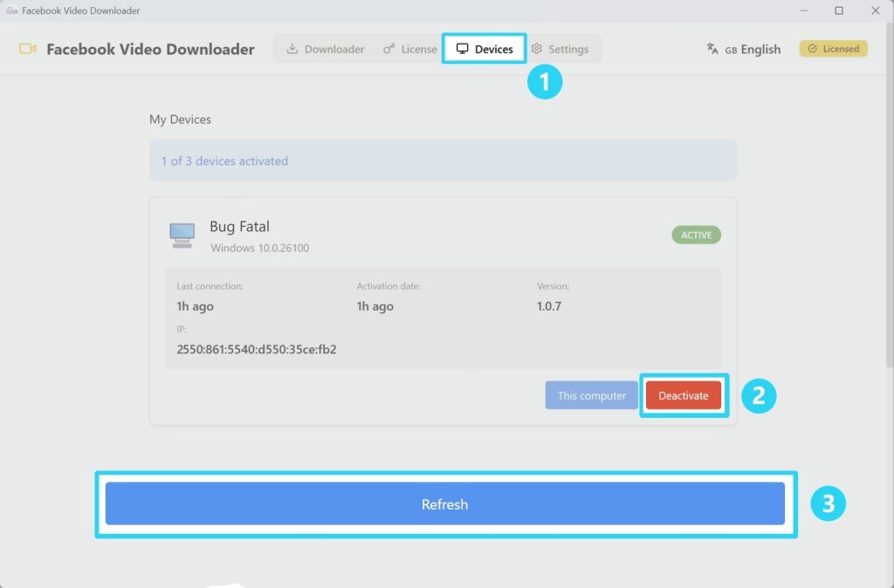This screenshot has width=894, height=588.
Task: Click the This computer button
Action: (591, 395)
